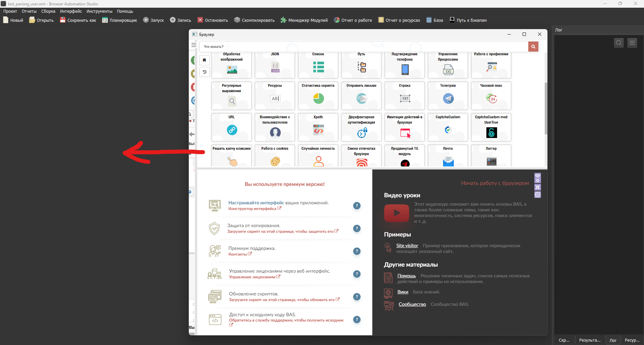The image size is (644, 345).
Task: Switch to the Результаты tab
Action: point(590,340)
